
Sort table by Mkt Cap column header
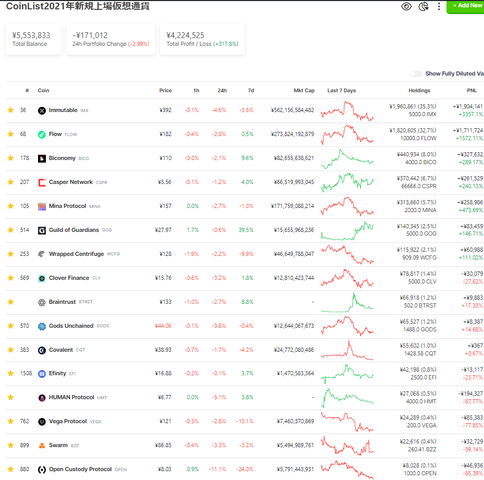click(304, 90)
